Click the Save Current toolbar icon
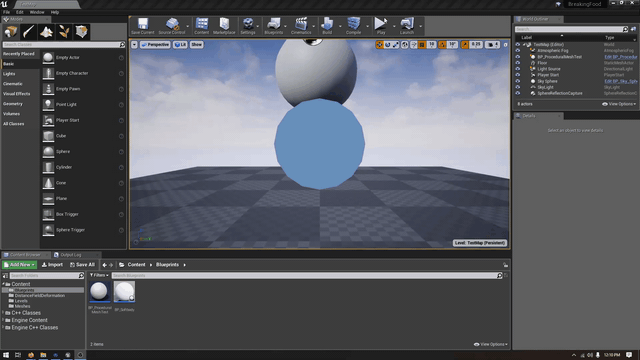The height and width of the screenshot is (360, 640). tap(142, 26)
